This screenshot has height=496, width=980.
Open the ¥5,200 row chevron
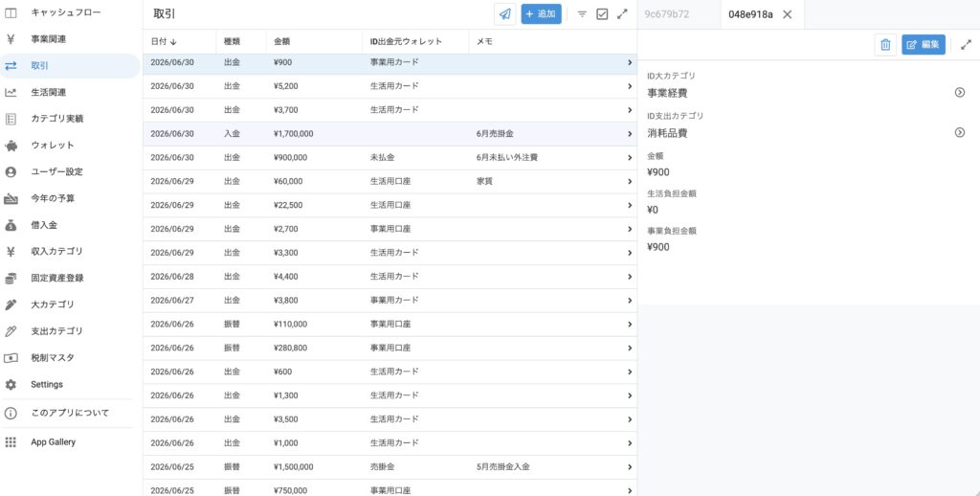tap(630, 85)
